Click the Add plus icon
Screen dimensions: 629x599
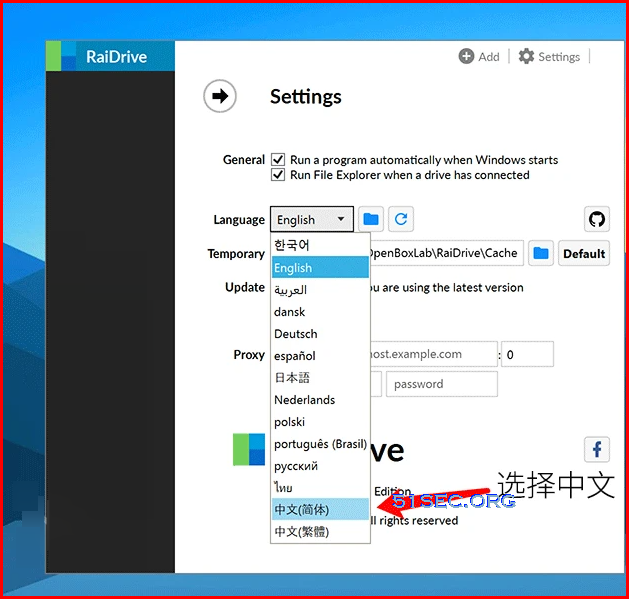click(x=466, y=56)
